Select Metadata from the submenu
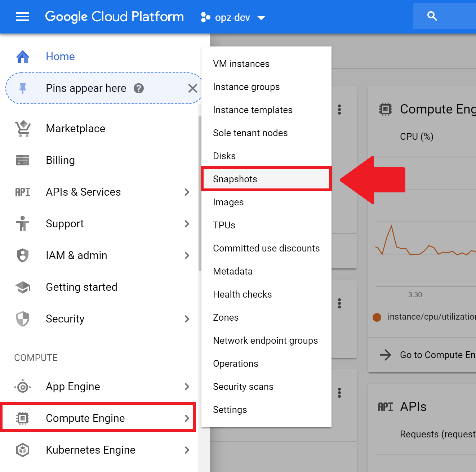Viewport: 476px width, 472px height. click(x=266, y=271)
